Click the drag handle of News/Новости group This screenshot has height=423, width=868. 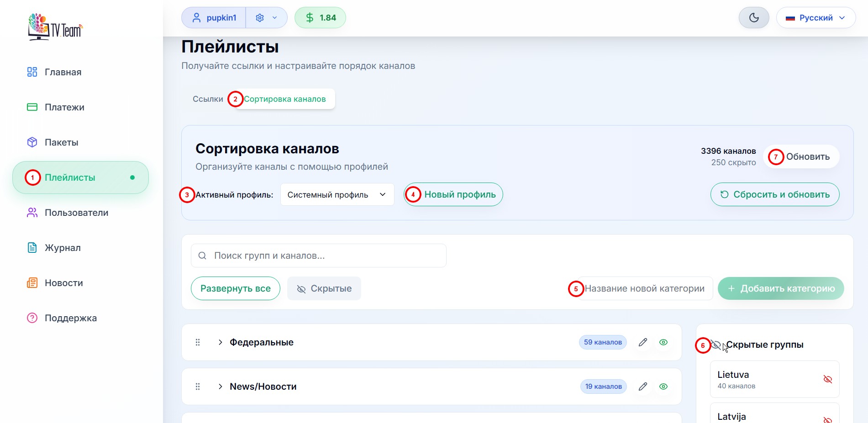[x=198, y=386]
